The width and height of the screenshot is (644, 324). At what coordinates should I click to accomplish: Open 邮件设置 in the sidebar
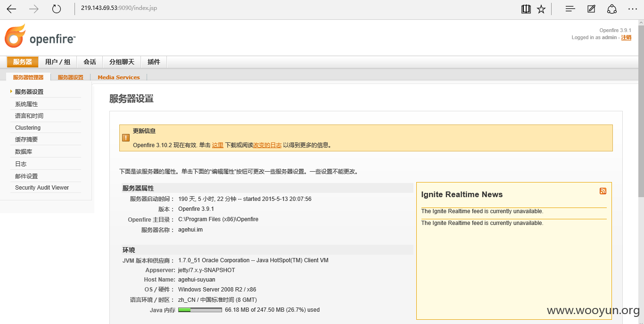click(x=26, y=176)
